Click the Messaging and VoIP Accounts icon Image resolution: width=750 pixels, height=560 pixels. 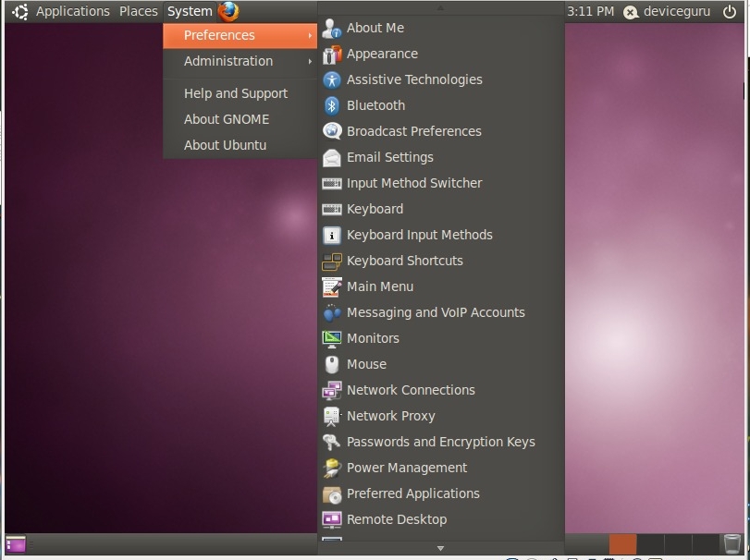[331, 313]
